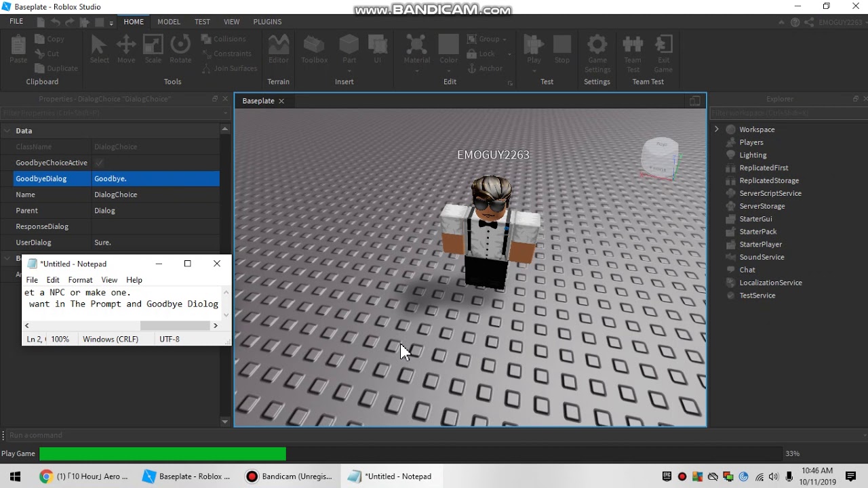Switch to the PLUGINS tab
Image resolution: width=868 pixels, height=488 pixels.
coord(267,22)
